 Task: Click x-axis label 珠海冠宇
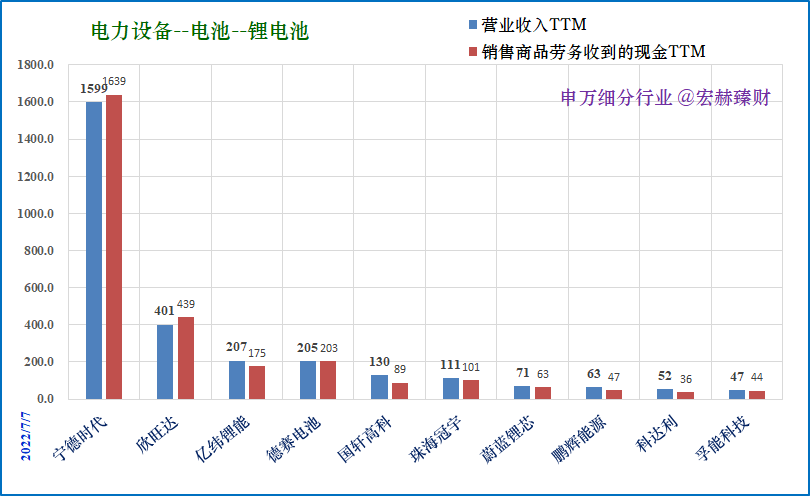tap(435, 439)
